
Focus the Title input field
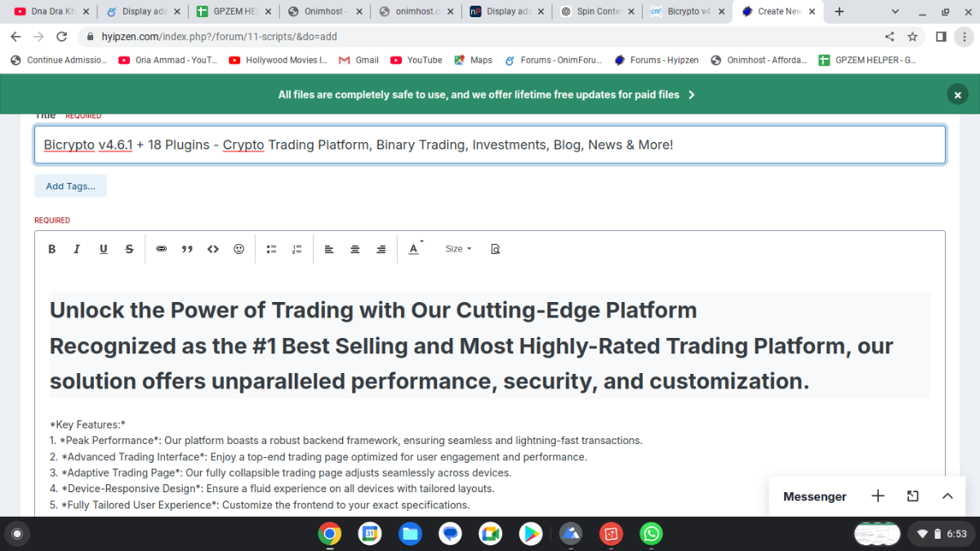[490, 144]
